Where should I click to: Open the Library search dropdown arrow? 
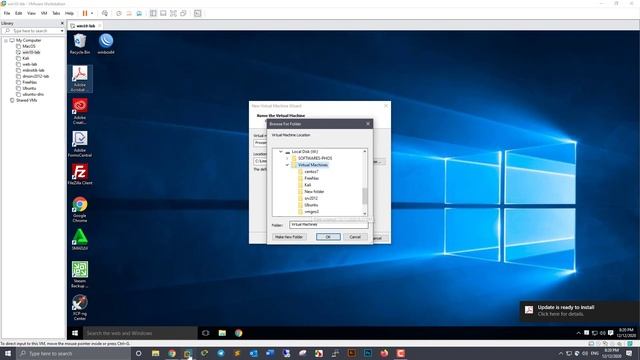point(62,31)
